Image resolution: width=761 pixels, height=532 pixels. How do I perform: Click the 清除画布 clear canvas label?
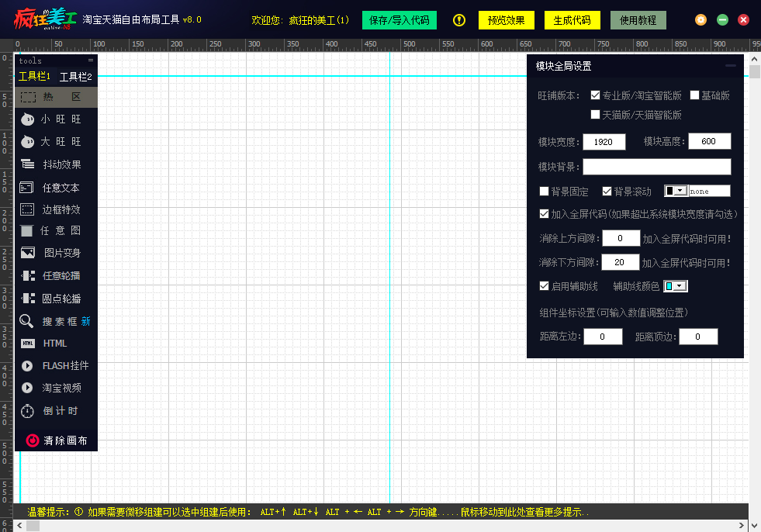pos(65,440)
